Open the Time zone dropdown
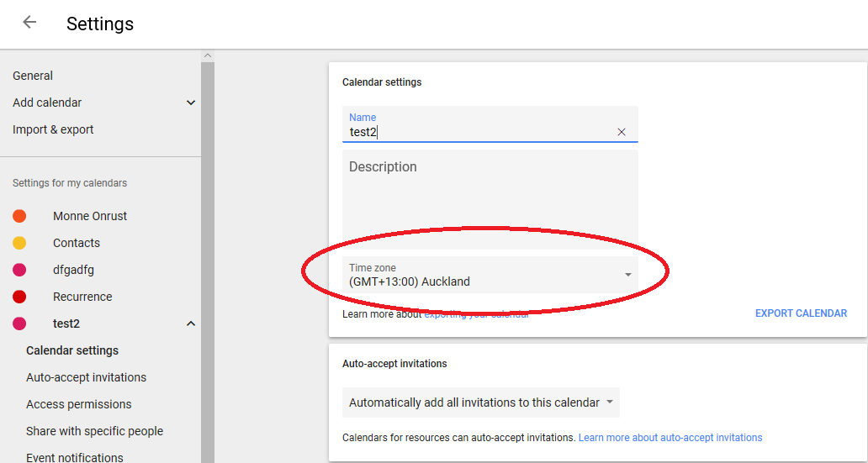Image resolution: width=868 pixels, height=463 pixels. [x=490, y=275]
